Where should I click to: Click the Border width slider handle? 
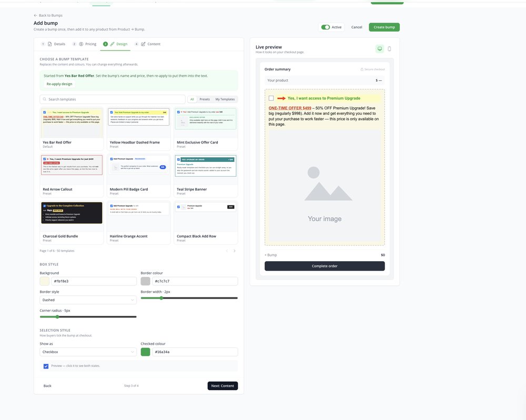[161, 298]
